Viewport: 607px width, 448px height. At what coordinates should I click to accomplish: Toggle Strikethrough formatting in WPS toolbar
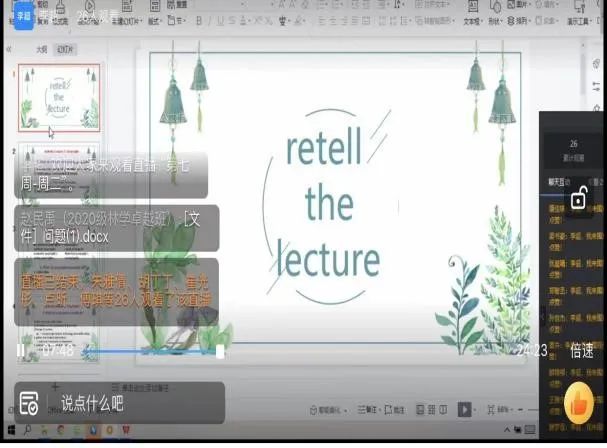[x=231, y=21]
